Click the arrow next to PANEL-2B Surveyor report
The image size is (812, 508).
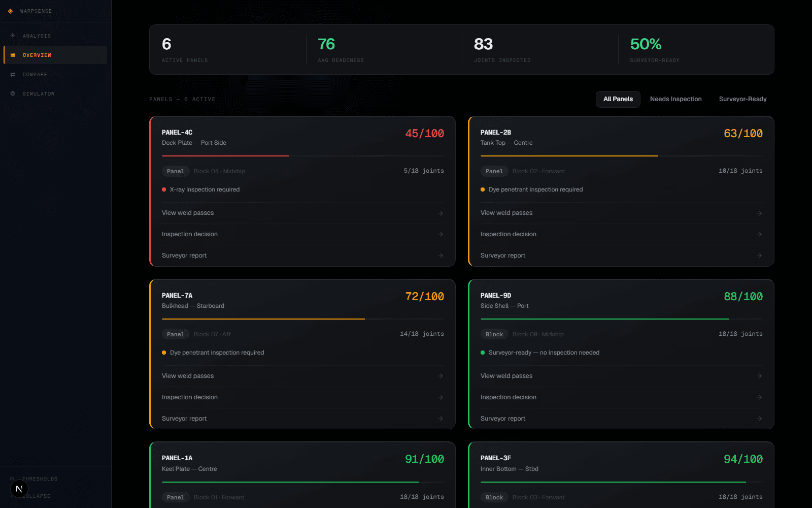759,256
